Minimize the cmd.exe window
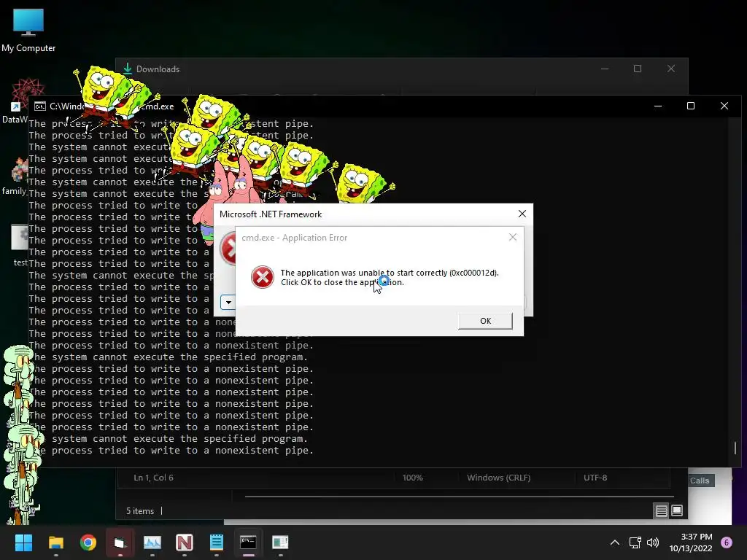This screenshot has width=747, height=560. pos(658,106)
